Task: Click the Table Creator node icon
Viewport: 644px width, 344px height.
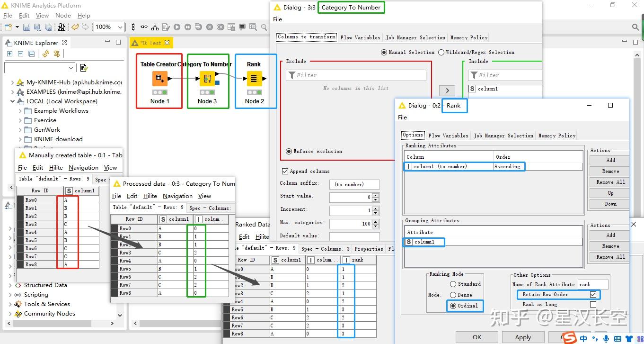Action: point(160,79)
